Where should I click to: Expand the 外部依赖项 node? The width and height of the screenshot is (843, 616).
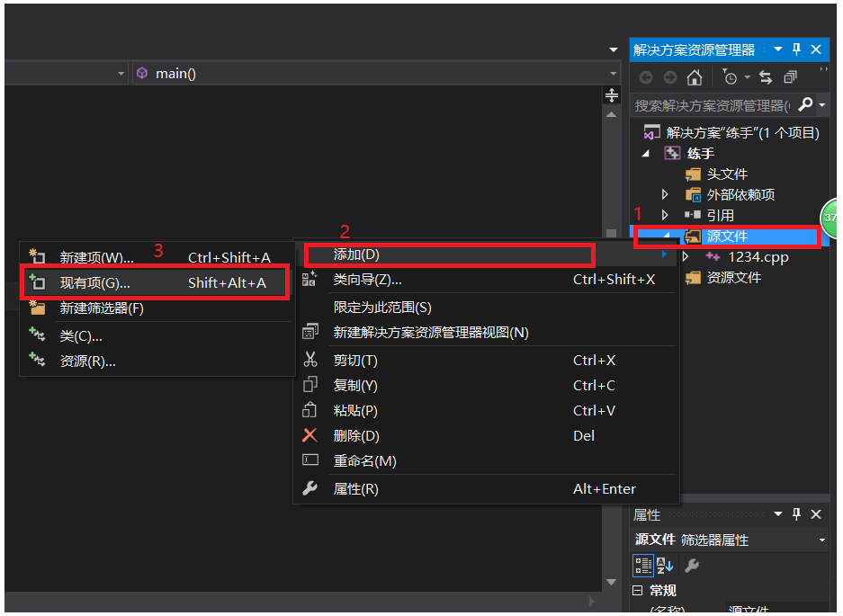pyautogui.click(x=665, y=194)
